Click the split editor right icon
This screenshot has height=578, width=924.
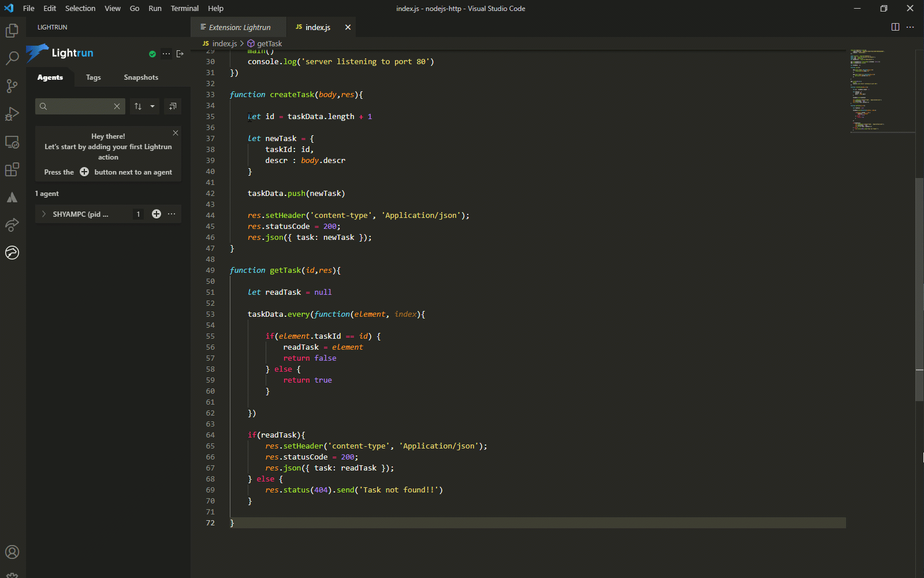coord(895,27)
